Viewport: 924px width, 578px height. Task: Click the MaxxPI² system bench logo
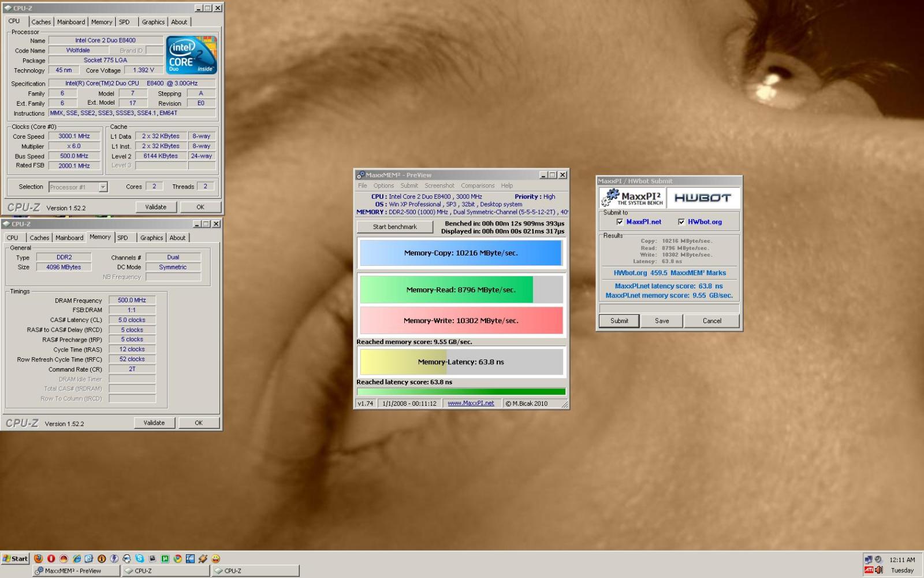(632, 198)
